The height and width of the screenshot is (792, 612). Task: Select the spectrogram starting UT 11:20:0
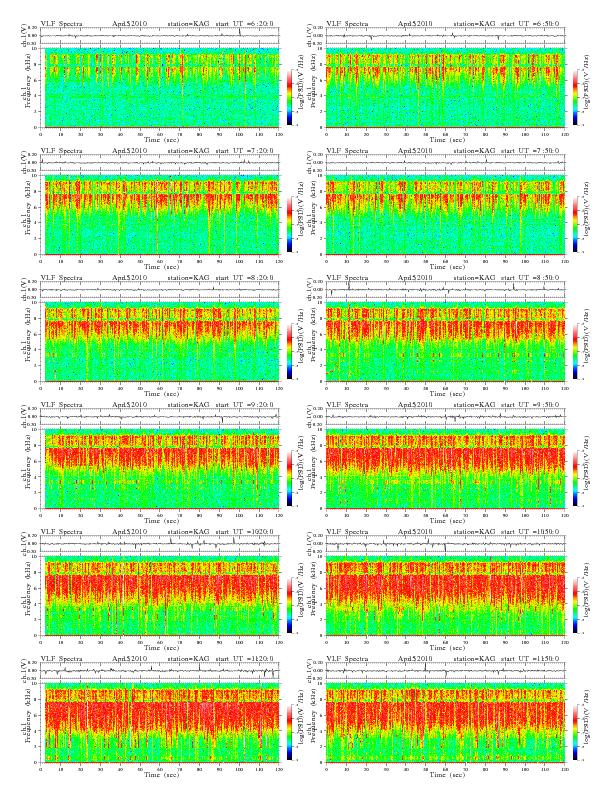point(160,723)
